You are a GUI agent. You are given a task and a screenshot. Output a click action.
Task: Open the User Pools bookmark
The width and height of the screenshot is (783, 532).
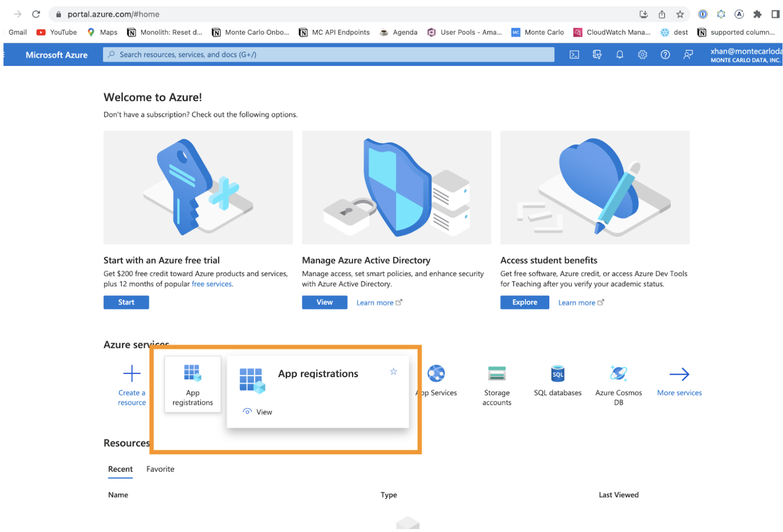click(465, 32)
